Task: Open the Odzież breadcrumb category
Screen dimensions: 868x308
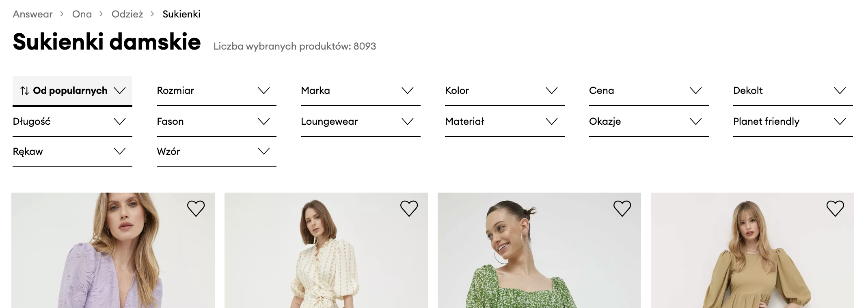Action: [127, 14]
